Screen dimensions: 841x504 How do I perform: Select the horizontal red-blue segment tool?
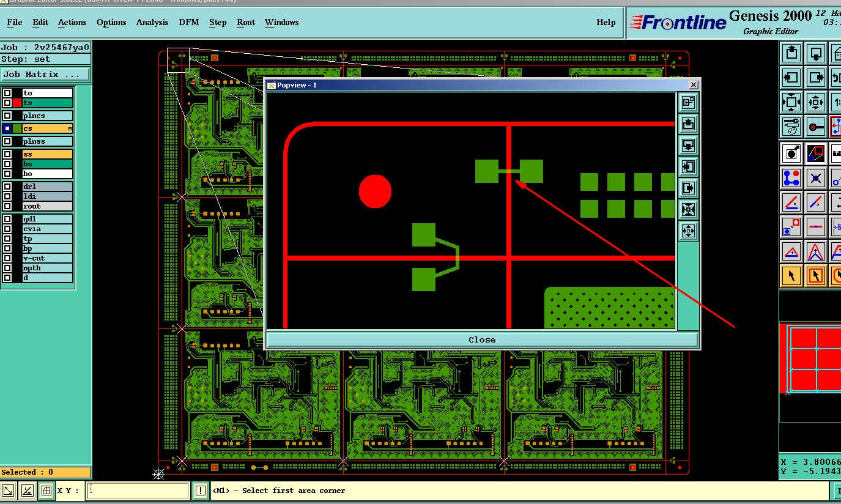pos(816,227)
